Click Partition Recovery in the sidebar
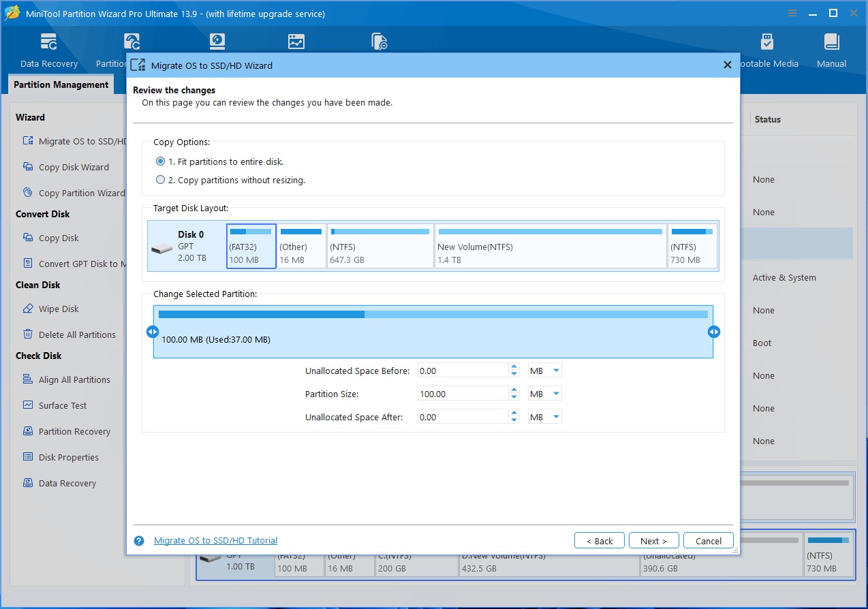The image size is (868, 609). click(x=74, y=431)
